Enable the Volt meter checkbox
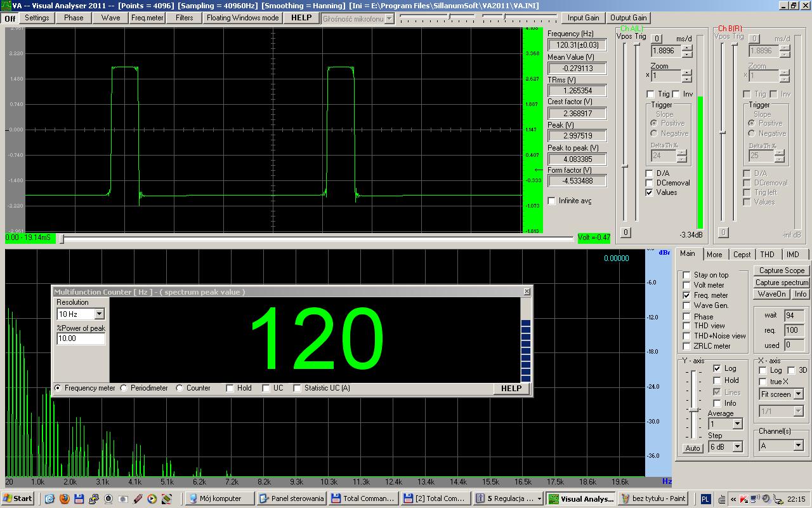The image size is (812, 508). (686, 285)
